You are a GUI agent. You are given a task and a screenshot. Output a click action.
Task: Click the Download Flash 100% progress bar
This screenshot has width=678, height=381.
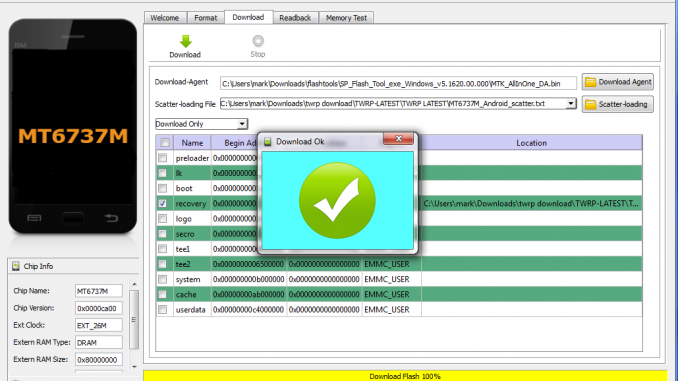pyautogui.click(x=405, y=376)
